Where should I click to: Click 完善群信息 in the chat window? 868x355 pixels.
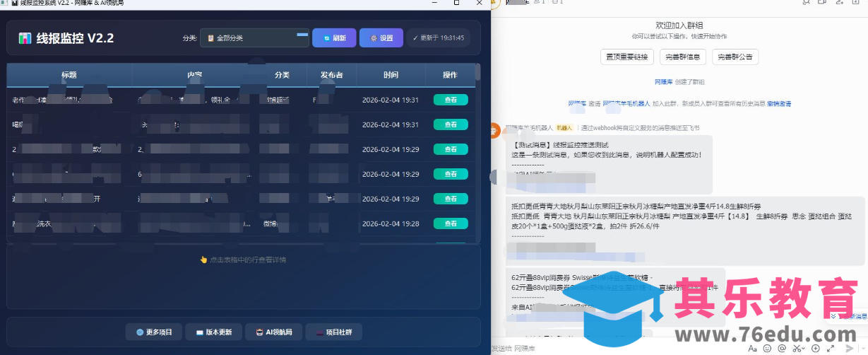[x=683, y=57]
